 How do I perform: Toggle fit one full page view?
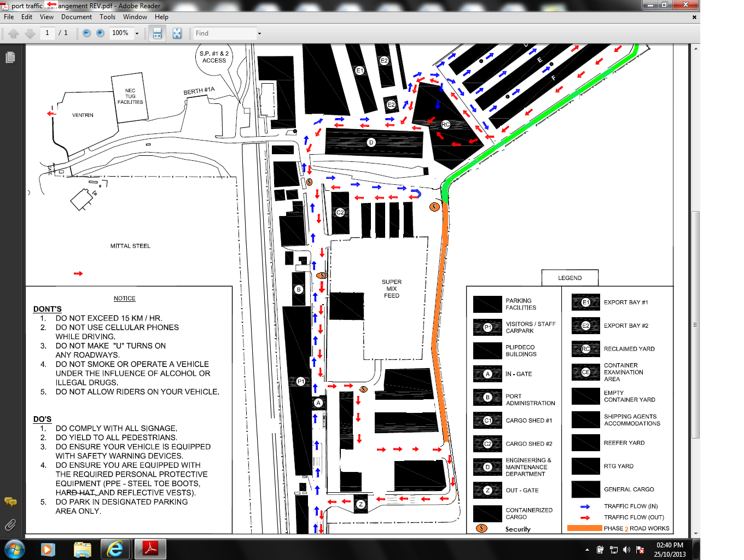click(x=177, y=33)
